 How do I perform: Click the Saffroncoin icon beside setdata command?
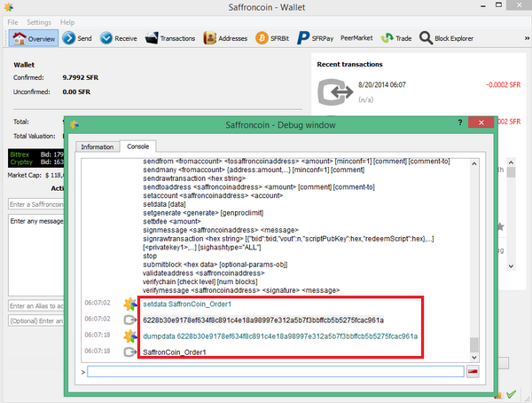[130, 304]
